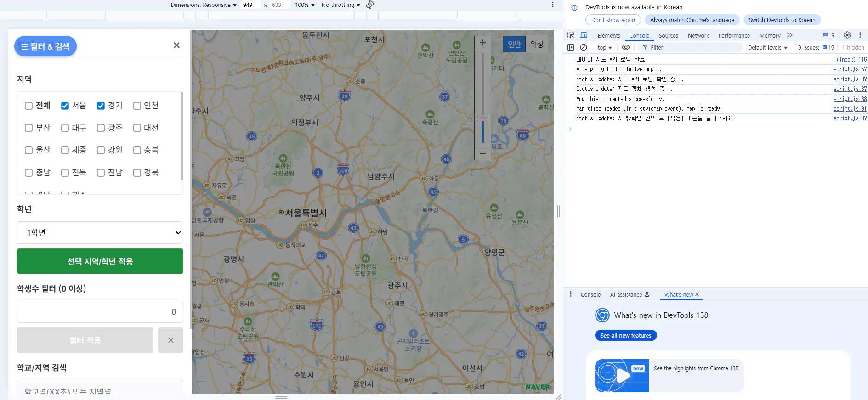Screen dimensions: 868x400
Task: Click the 관악산 mountain marker on the map
Action: pyautogui.click(x=275, y=276)
